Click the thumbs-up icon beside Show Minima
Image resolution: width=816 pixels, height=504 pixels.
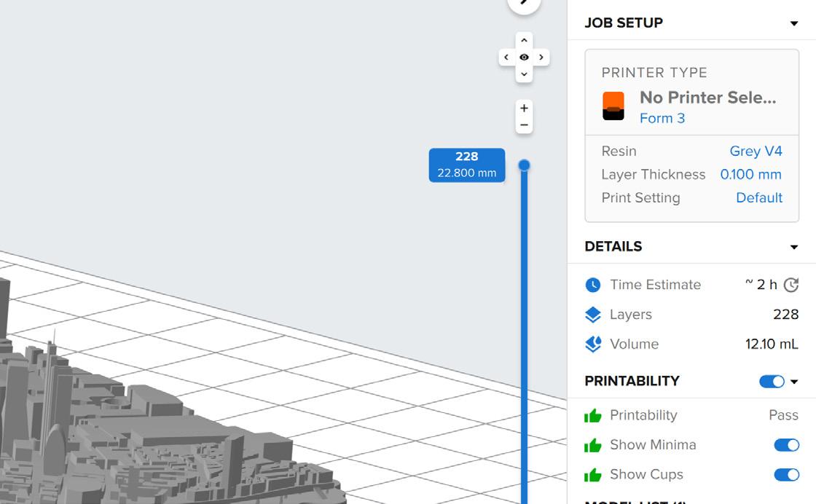[x=593, y=445]
